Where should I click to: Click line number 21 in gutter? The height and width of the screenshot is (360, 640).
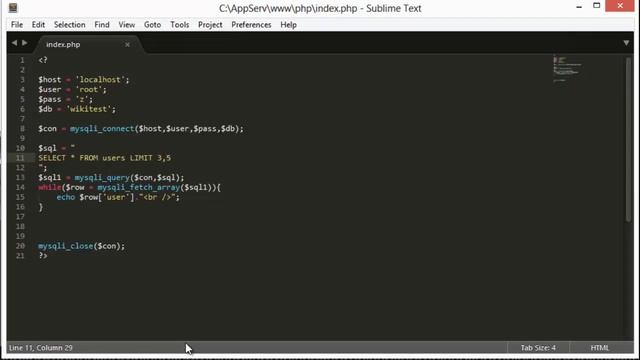[20, 256]
